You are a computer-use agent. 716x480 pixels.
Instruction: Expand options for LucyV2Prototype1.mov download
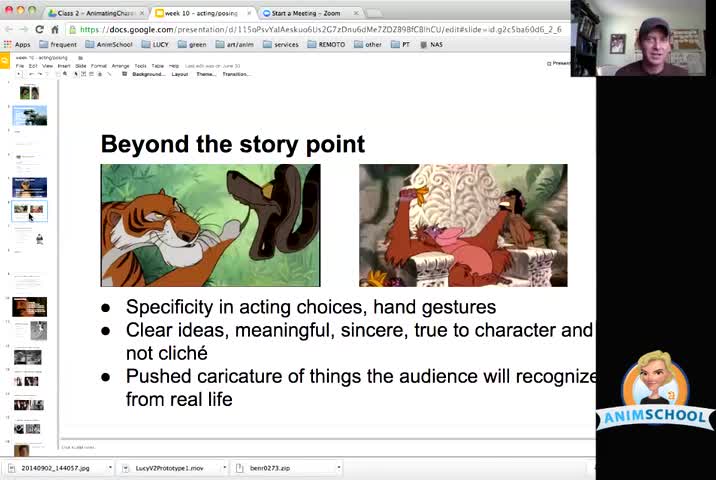(224, 468)
